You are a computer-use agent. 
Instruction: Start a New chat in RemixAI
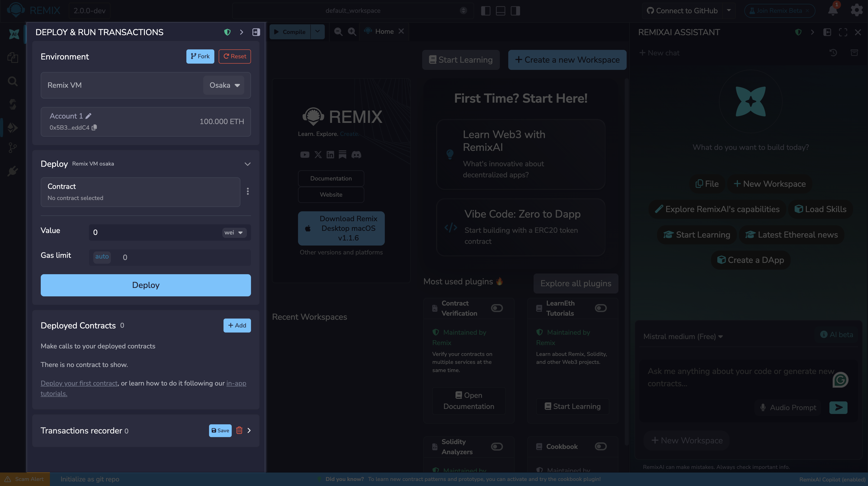coord(659,53)
